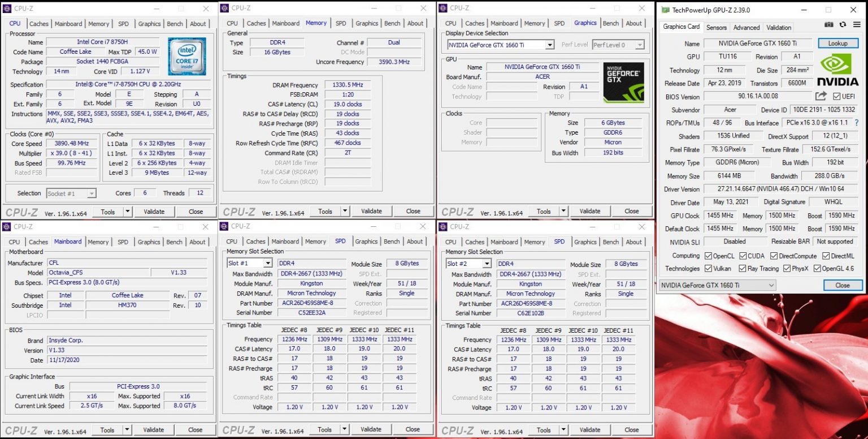The image size is (868, 439).
Task: Click the BIOS upload icon next to BIOS Version
Action: [822, 96]
